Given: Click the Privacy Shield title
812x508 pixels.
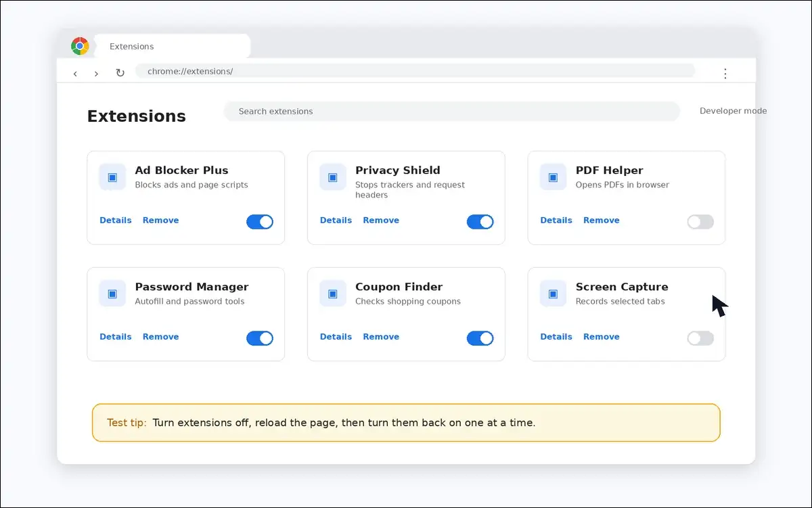Looking at the screenshot, I should click(398, 170).
